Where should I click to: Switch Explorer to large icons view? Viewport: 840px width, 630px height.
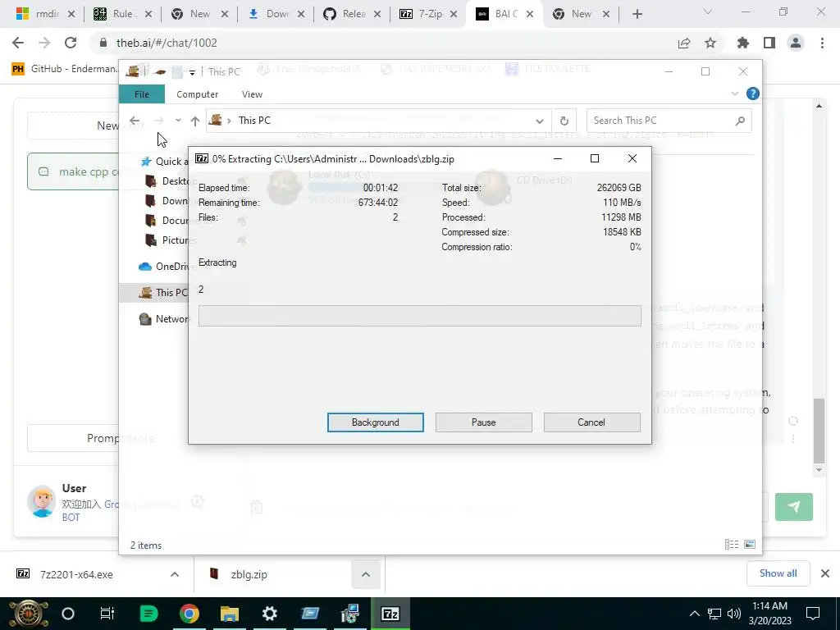click(x=750, y=545)
